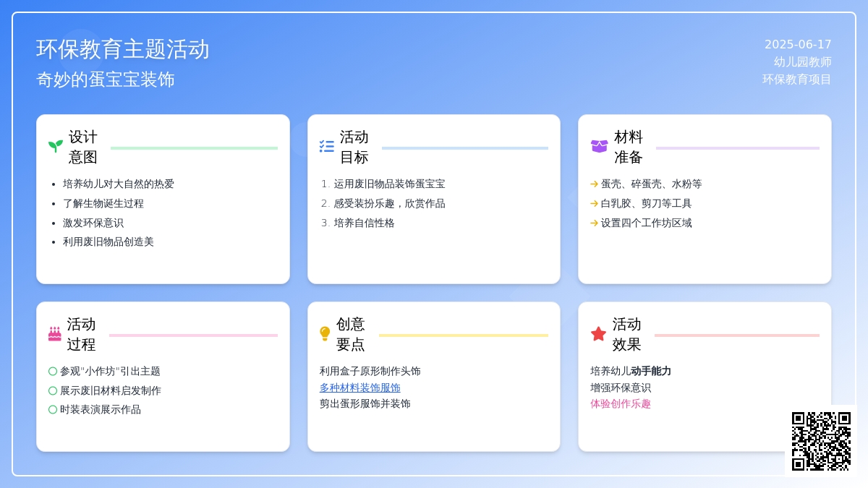Click the step 参观"小作坊"引出主题

110,372
